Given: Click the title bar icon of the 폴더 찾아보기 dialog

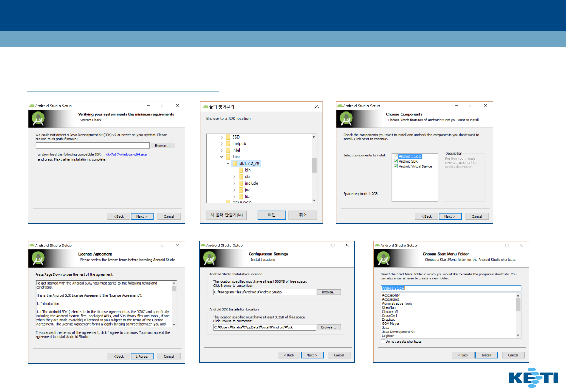Looking at the screenshot, I should (206, 106).
